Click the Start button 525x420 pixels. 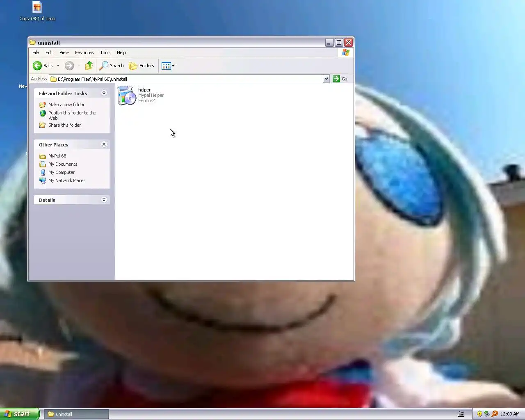pos(20,414)
